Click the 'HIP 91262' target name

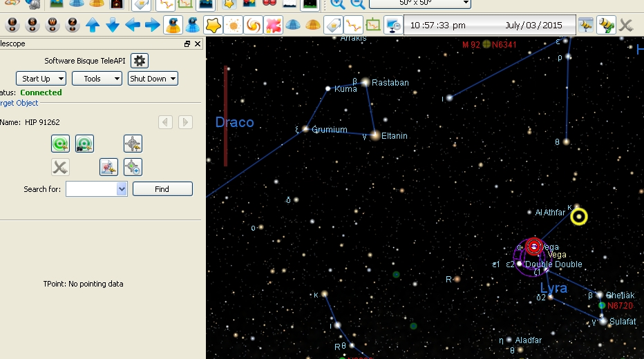(42, 122)
